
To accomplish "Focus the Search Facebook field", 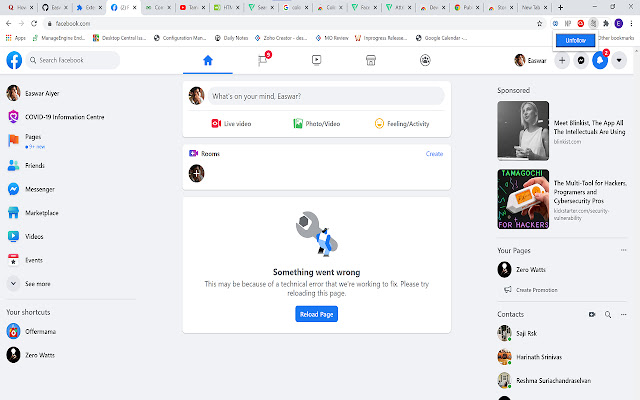I will [73, 60].
